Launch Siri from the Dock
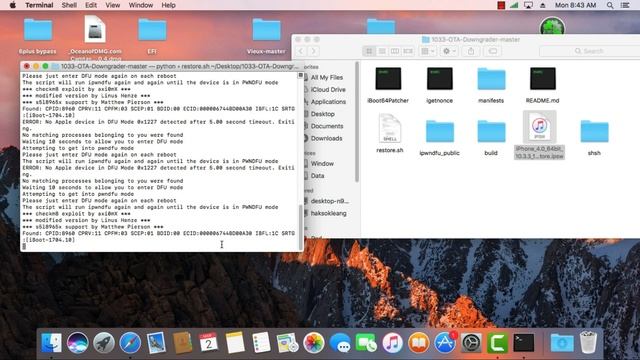 pyautogui.click(x=77, y=342)
